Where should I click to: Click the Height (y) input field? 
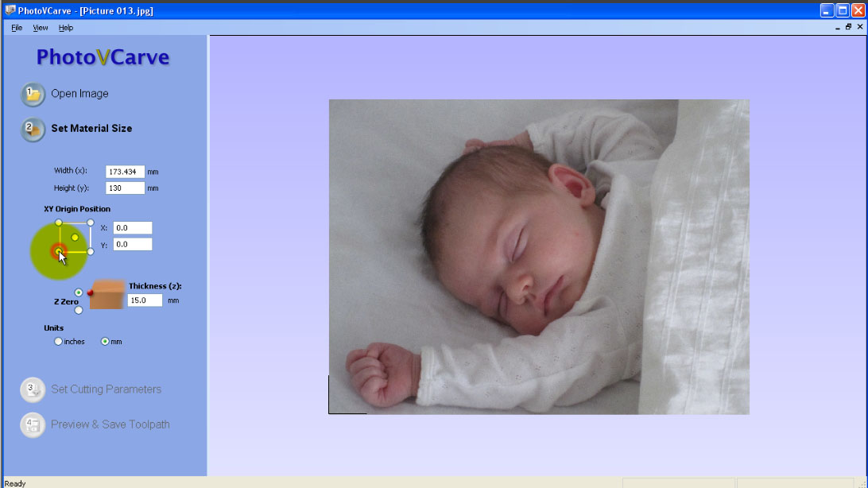125,188
